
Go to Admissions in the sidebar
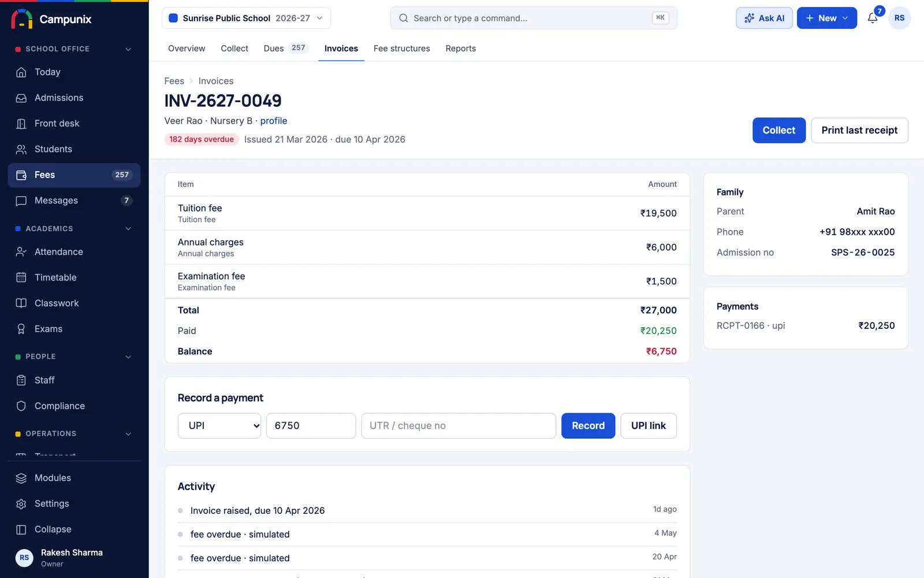[74, 98]
